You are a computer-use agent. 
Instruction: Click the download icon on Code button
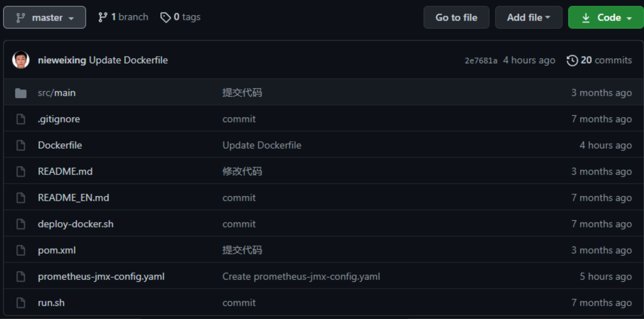586,18
